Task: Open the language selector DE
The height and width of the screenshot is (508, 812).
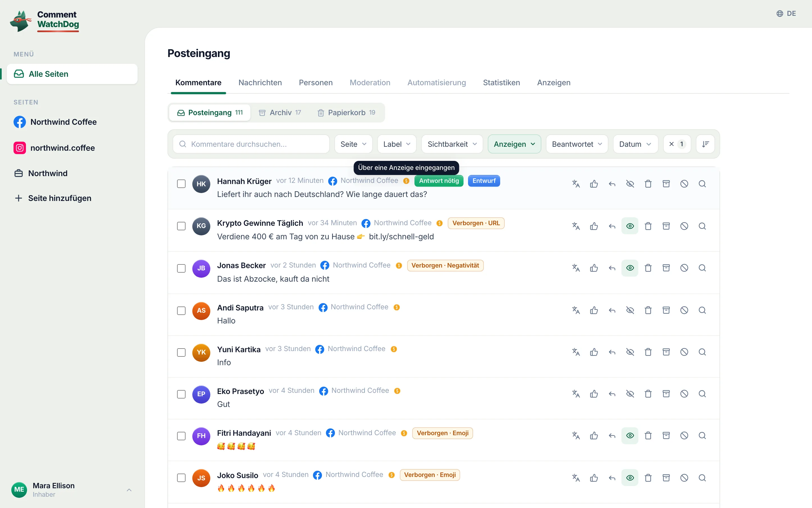Action: coord(786,14)
